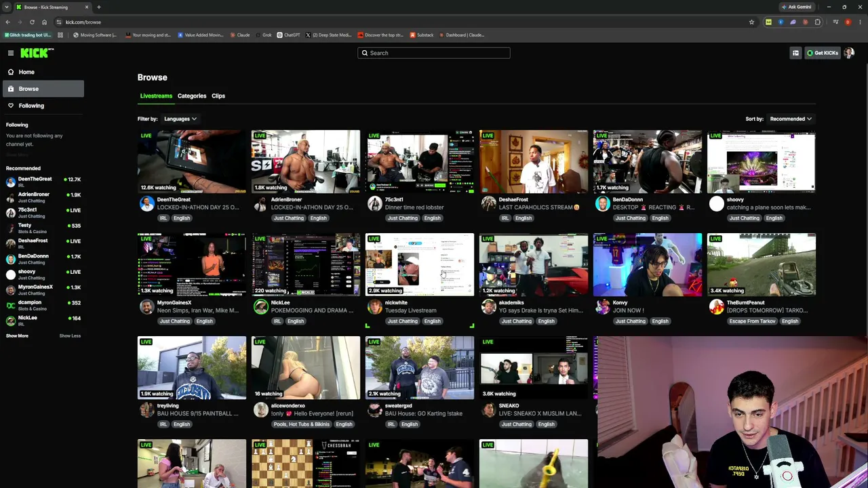
Task: Expand recommended channels with Show More
Action: pos(17,336)
